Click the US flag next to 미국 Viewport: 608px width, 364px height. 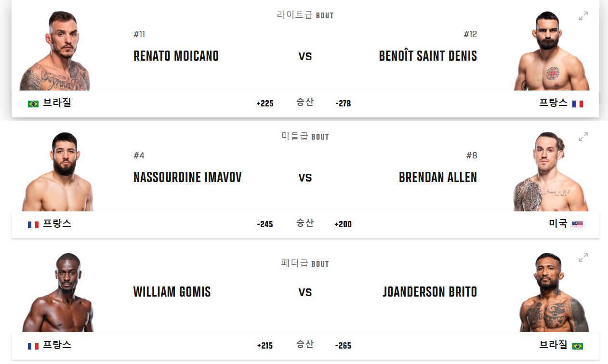[578, 224]
